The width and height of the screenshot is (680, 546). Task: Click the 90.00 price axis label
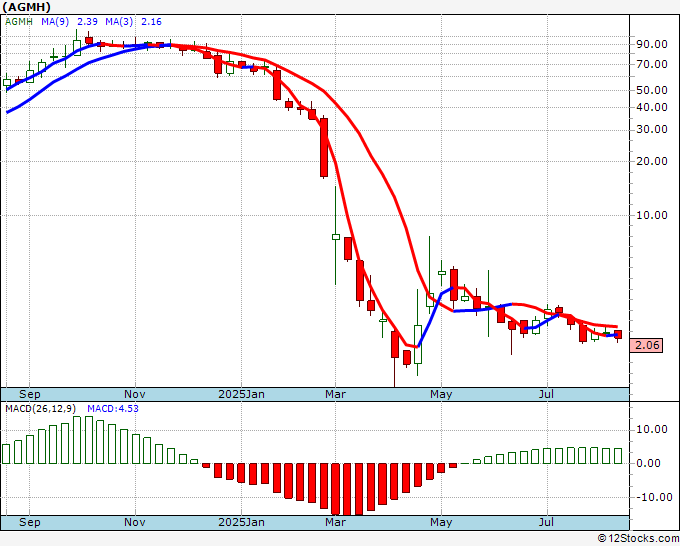pos(651,44)
